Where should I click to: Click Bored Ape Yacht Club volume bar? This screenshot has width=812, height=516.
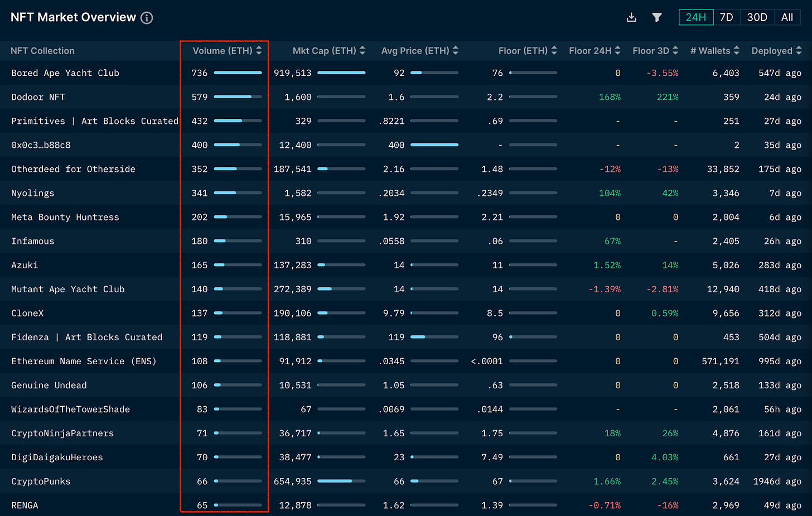tap(238, 73)
